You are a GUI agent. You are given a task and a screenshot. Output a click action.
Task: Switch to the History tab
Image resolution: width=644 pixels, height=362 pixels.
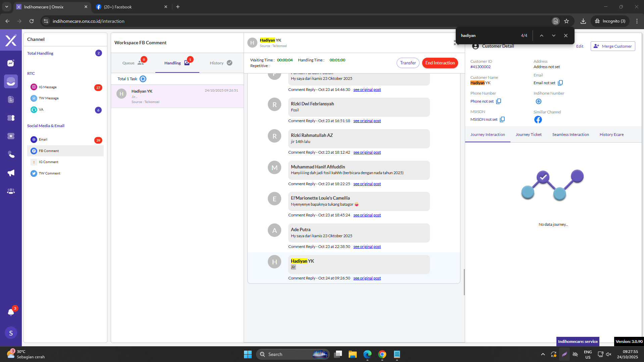tap(221, 63)
